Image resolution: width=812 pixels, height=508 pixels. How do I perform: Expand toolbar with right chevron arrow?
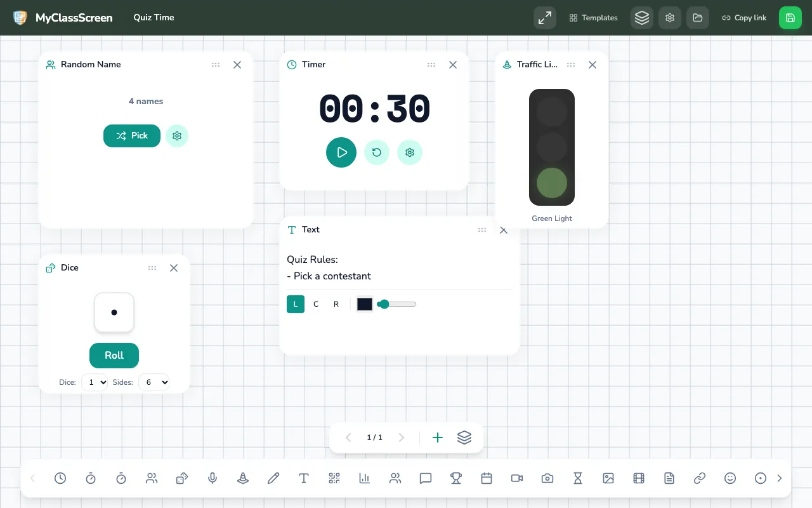pyautogui.click(x=780, y=478)
